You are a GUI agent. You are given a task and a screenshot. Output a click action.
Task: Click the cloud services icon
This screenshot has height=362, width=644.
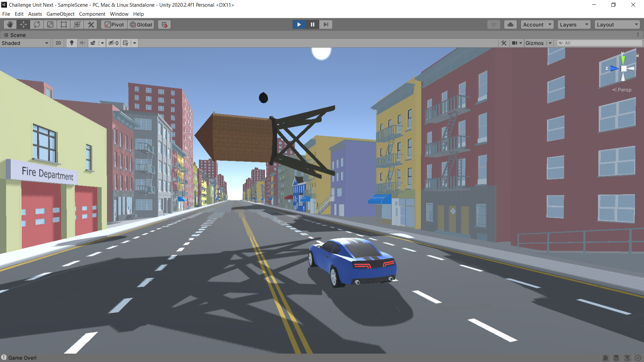(510, 24)
